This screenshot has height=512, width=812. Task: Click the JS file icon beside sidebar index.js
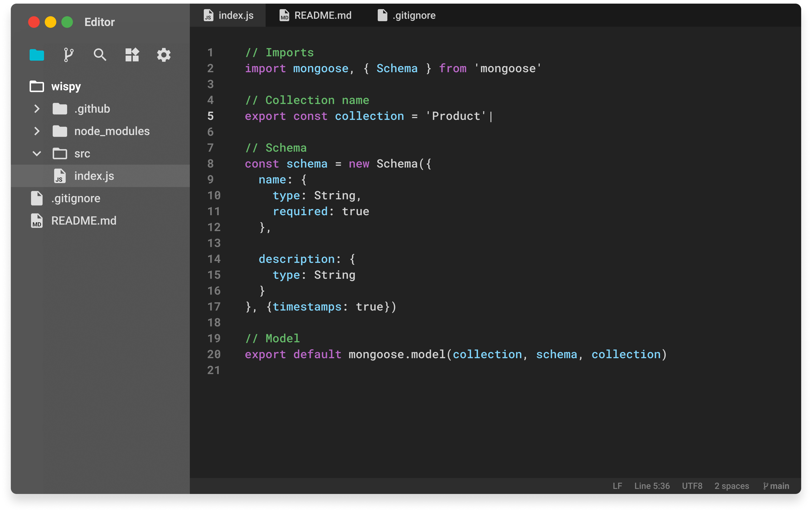pos(60,176)
